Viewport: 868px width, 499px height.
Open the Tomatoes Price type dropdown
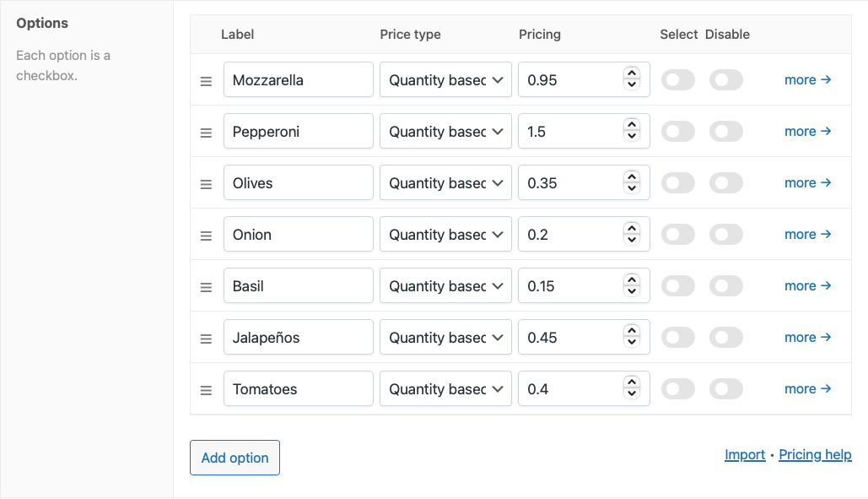pyautogui.click(x=445, y=389)
